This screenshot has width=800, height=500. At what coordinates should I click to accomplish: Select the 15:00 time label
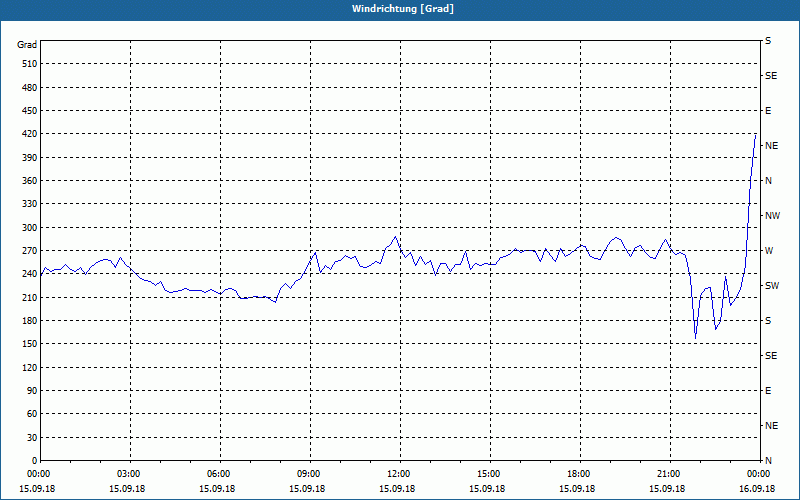point(487,474)
